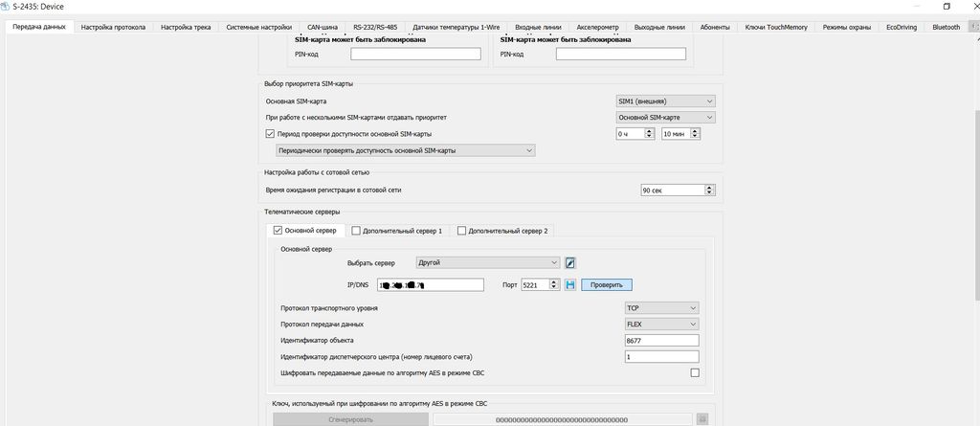Click the Настройка работы с сотовой сетью heading

(318, 172)
